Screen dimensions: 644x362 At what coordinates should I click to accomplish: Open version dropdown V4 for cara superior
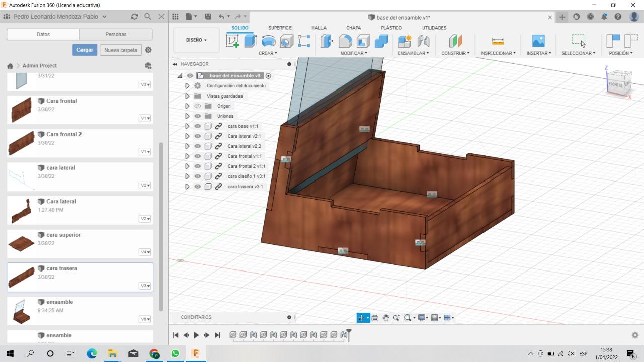point(145,252)
